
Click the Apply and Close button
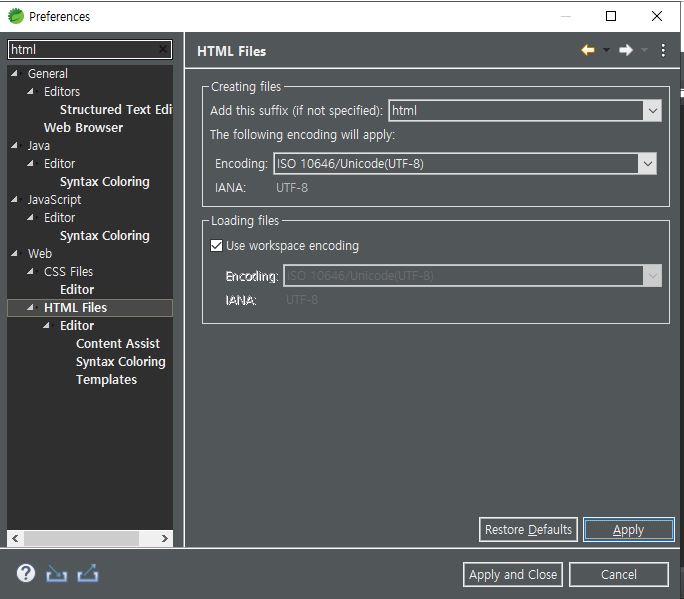[514, 574]
